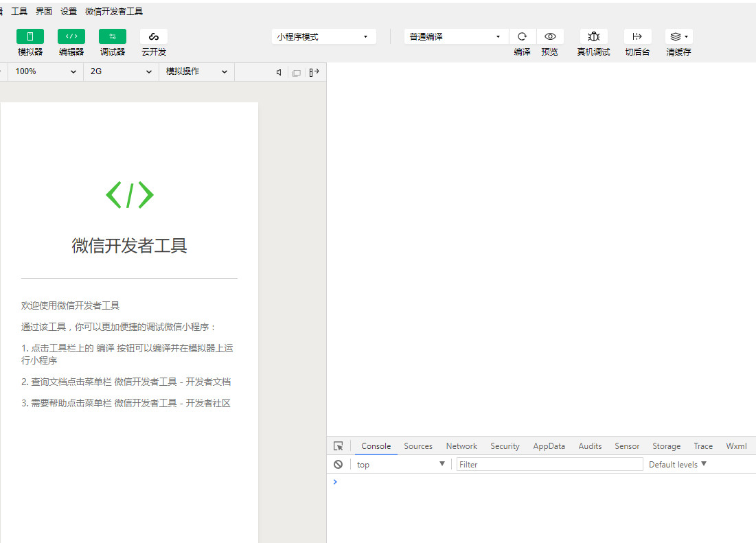The height and width of the screenshot is (543, 756).
Task: Clear the console with the ban icon
Action: click(339, 465)
